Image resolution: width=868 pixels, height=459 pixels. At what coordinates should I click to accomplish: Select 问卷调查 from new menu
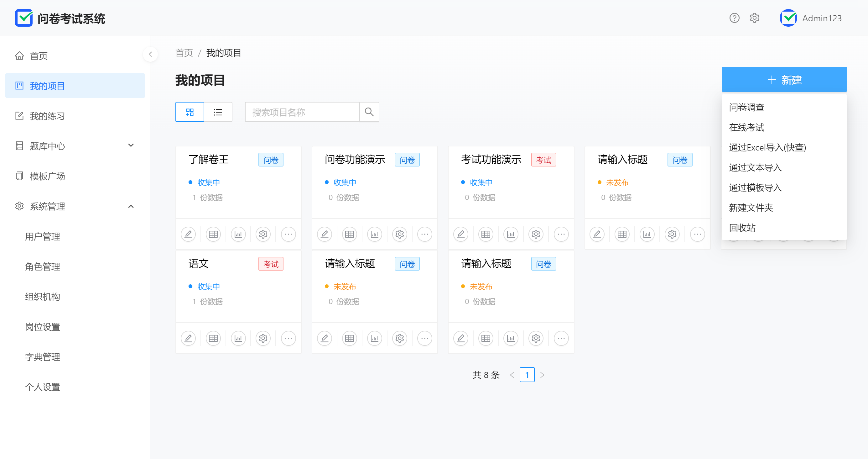click(x=784, y=107)
